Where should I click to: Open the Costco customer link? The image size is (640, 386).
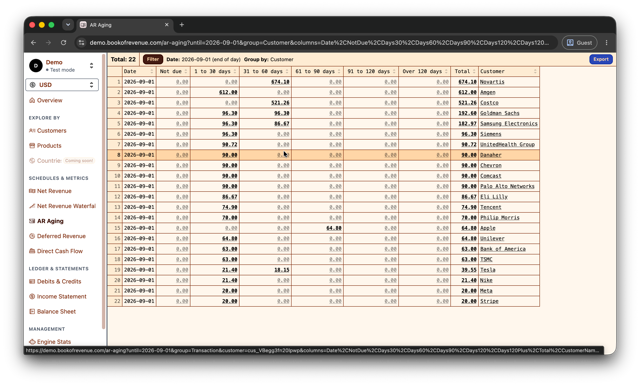(489, 103)
